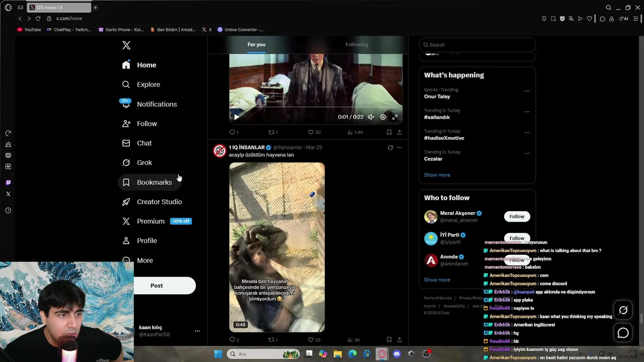Follow Meral Akşener
The height and width of the screenshot is (362, 644).
tap(517, 217)
